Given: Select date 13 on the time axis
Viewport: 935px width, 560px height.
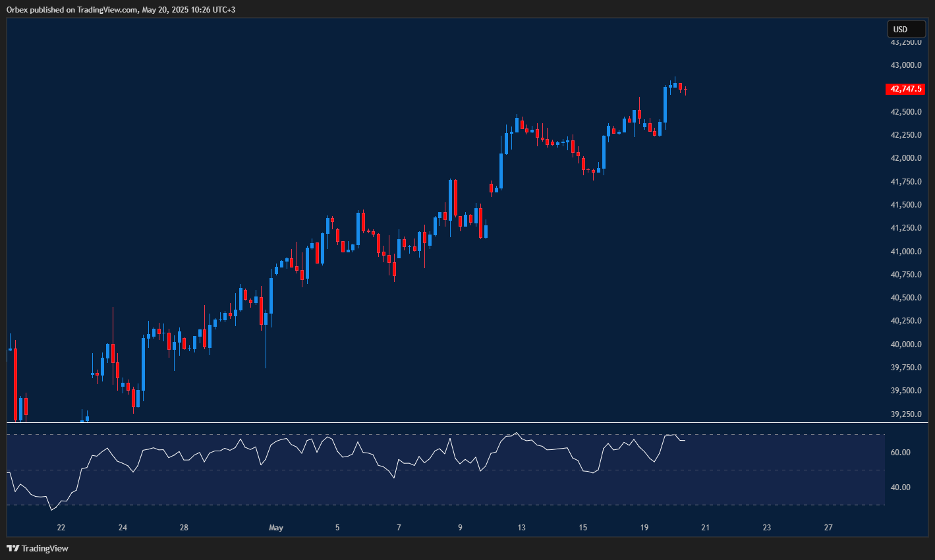Looking at the screenshot, I should point(521,528).
